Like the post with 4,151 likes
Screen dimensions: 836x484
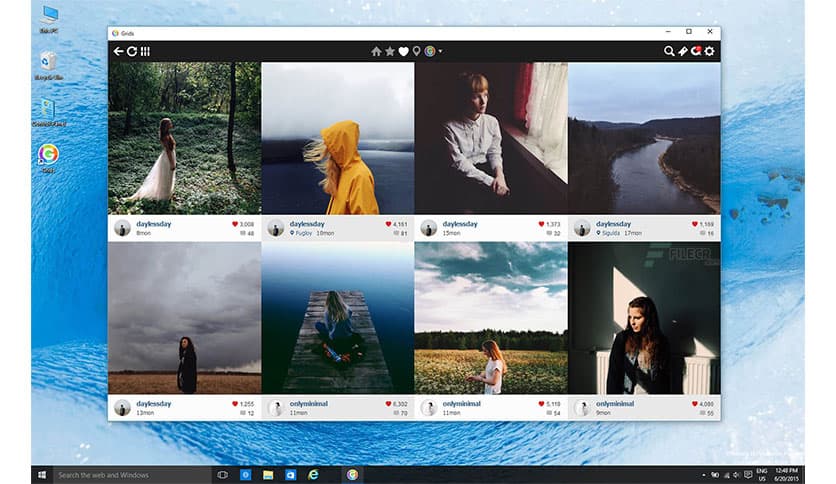388,224
